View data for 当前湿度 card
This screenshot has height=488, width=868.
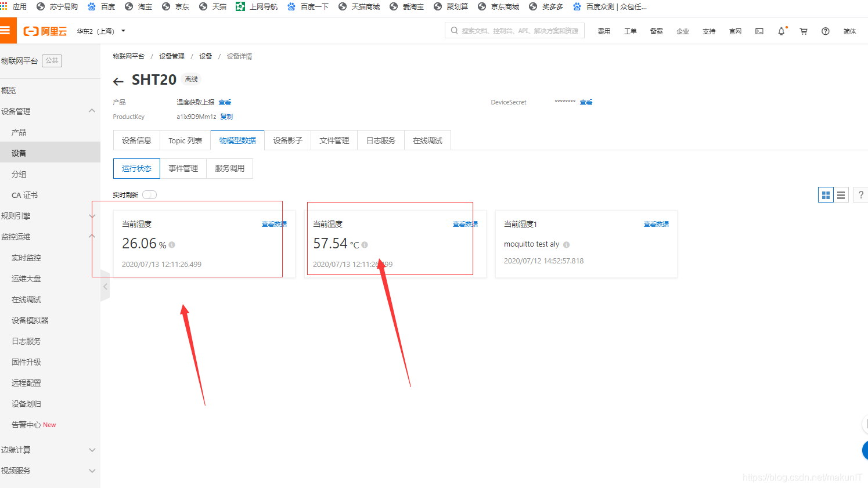274,224
